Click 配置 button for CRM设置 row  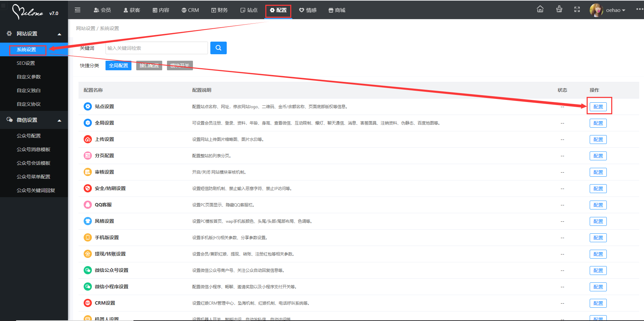click(598, 303)
